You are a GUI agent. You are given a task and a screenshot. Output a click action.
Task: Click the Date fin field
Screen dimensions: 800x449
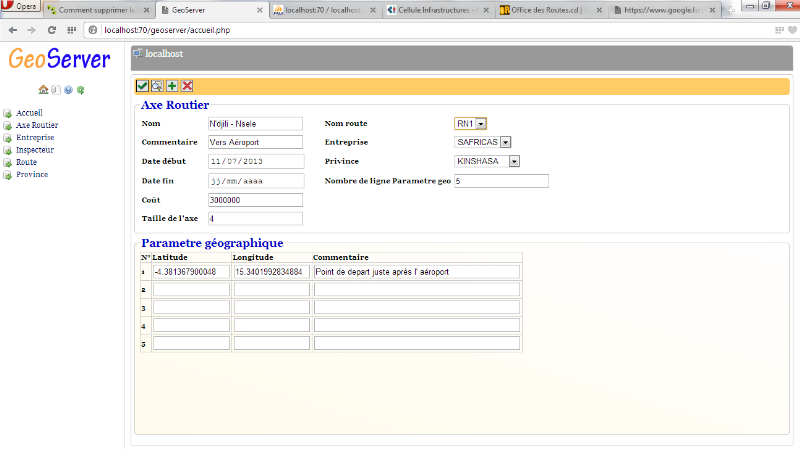pyautogui.click(x=256, y=181)
